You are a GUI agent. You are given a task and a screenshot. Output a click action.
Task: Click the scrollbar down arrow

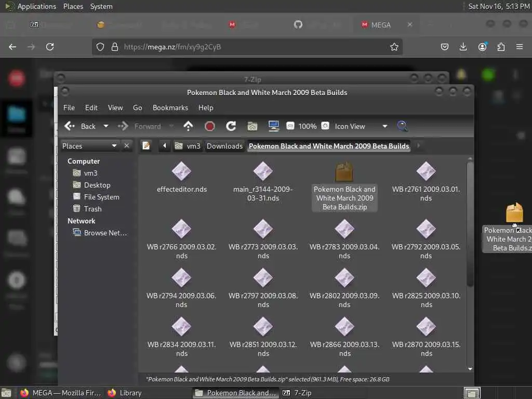click(x=470, y=369)
